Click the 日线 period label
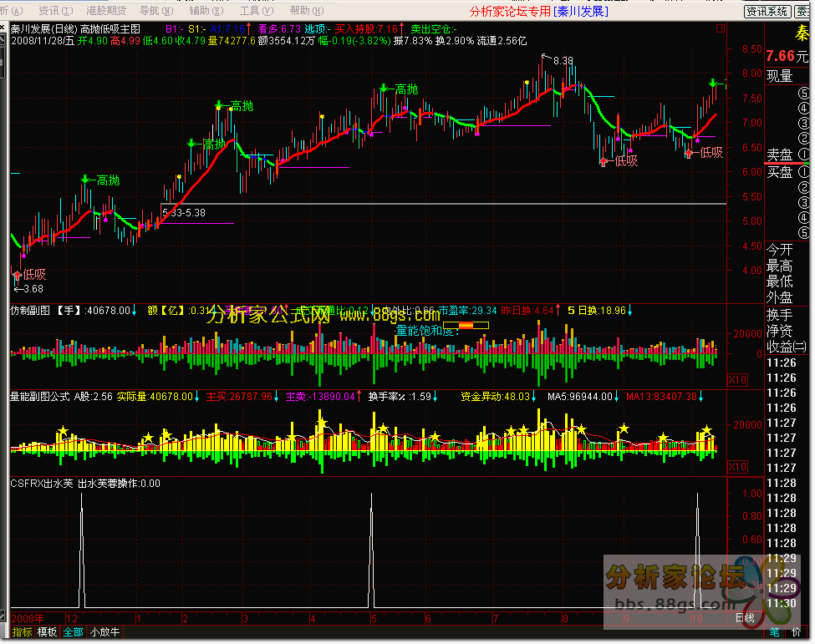The width and height of the screenshot is (815, 644). [745, 618]
